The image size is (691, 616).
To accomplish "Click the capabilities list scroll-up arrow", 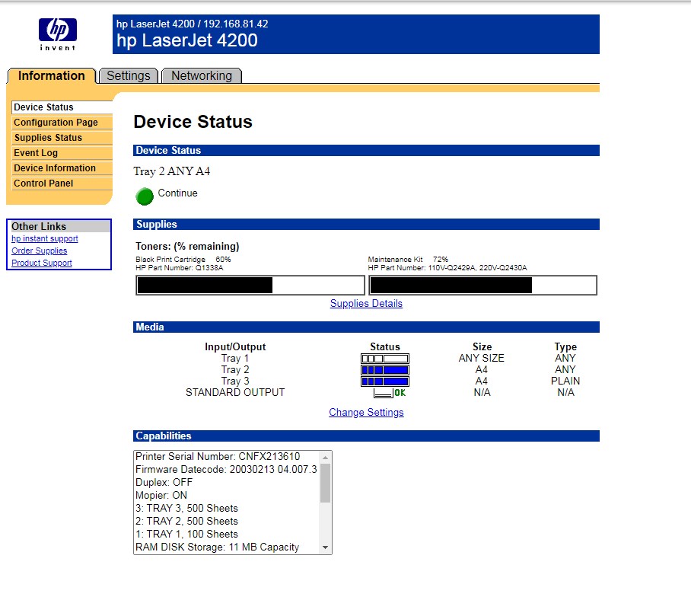I will pos(325,458).
